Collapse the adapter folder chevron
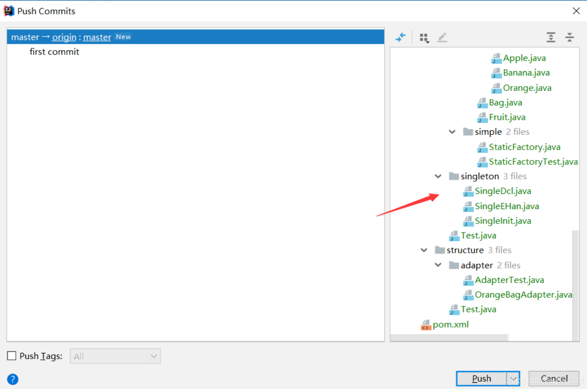This screenshot has height=389, width=588. [x=438, y=265]
